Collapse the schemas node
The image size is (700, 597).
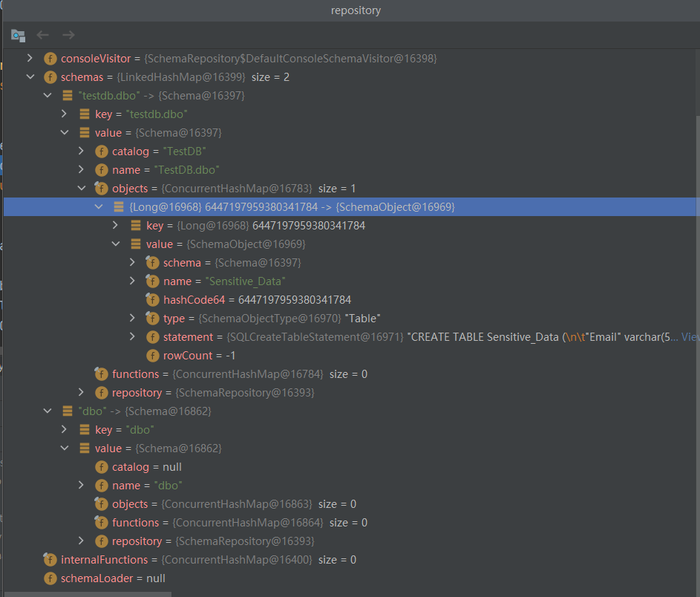tap(30, 76)
